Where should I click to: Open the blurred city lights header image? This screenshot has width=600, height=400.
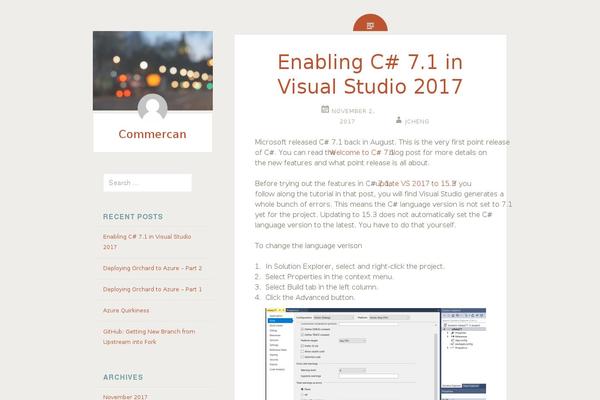point(153,71)
